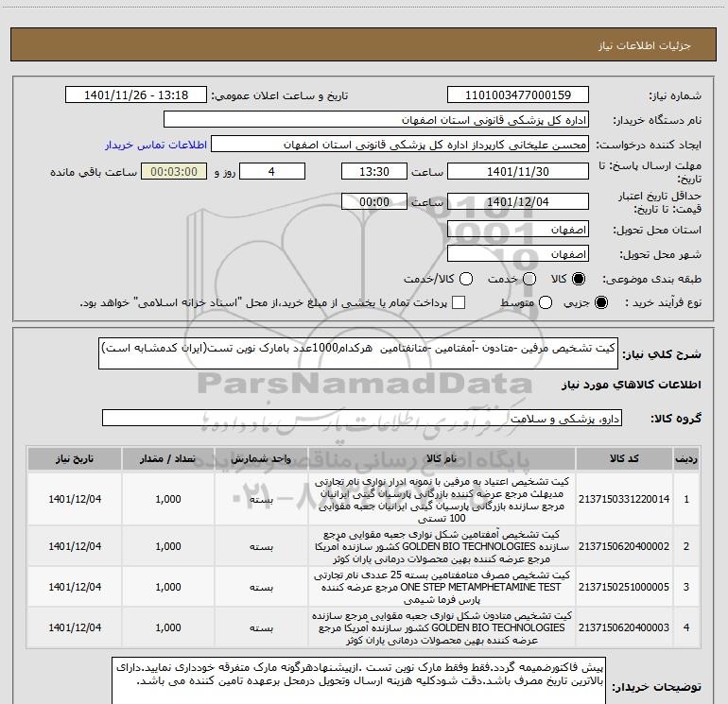This screenshot has height=704, width=728.
Task: Click the delivery city field اصفهان
Action: [x=518, y=253]
